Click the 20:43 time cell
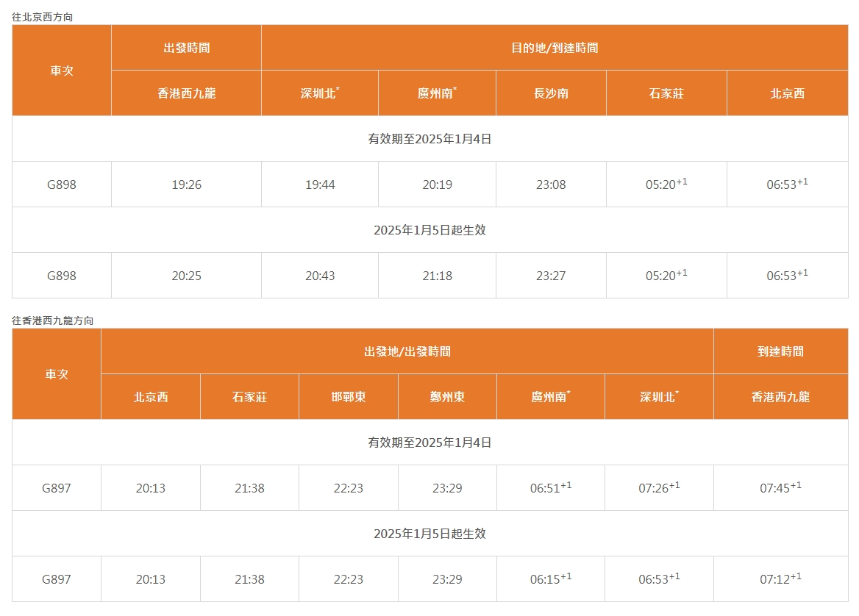 click(x=320, y=276)
